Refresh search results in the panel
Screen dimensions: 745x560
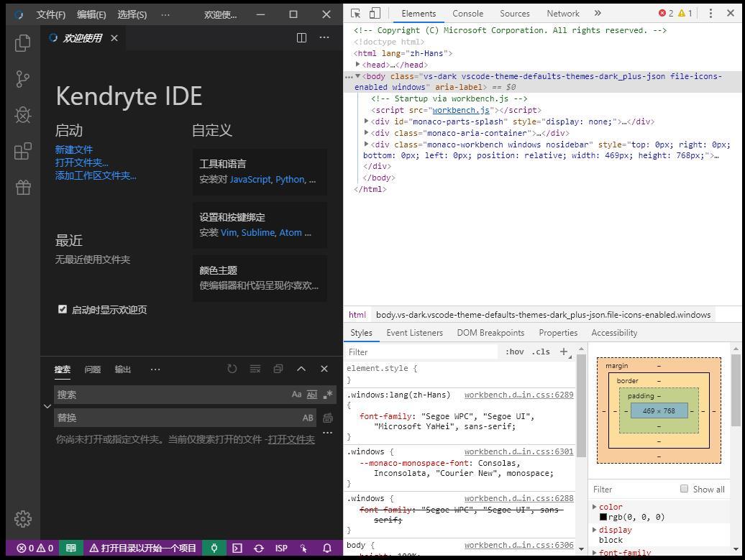(x=232, y=369)
